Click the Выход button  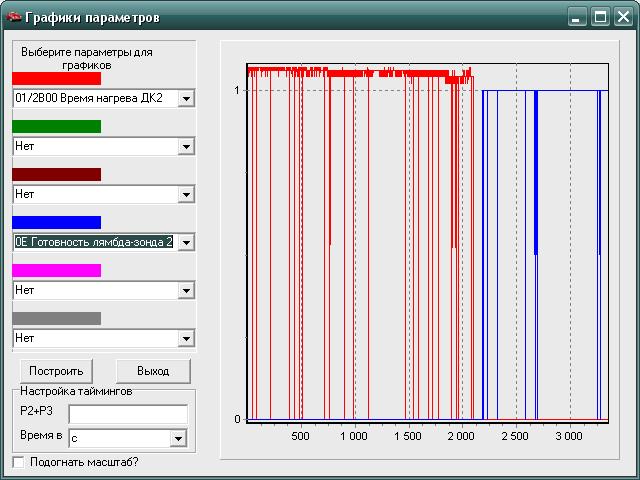pyautogui.click(x=153, y=371)
